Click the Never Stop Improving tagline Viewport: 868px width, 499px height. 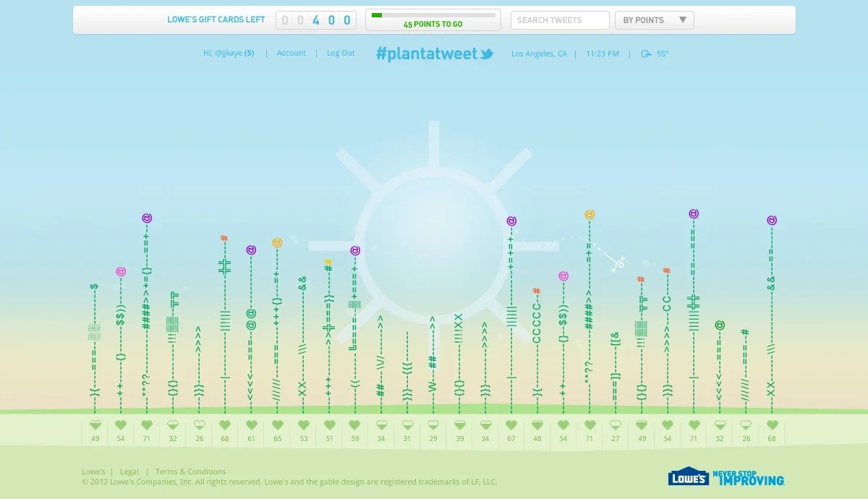[x=749, y=478]
